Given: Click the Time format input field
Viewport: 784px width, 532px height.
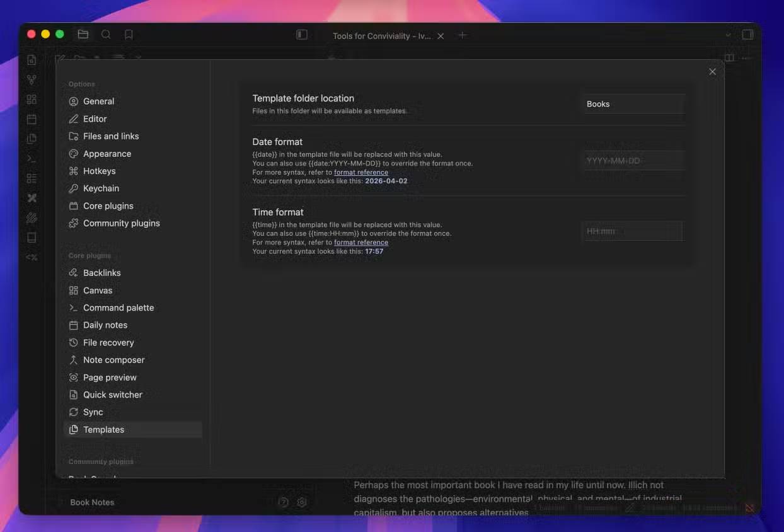Looking at the screenshot, I should click(631, 231).
